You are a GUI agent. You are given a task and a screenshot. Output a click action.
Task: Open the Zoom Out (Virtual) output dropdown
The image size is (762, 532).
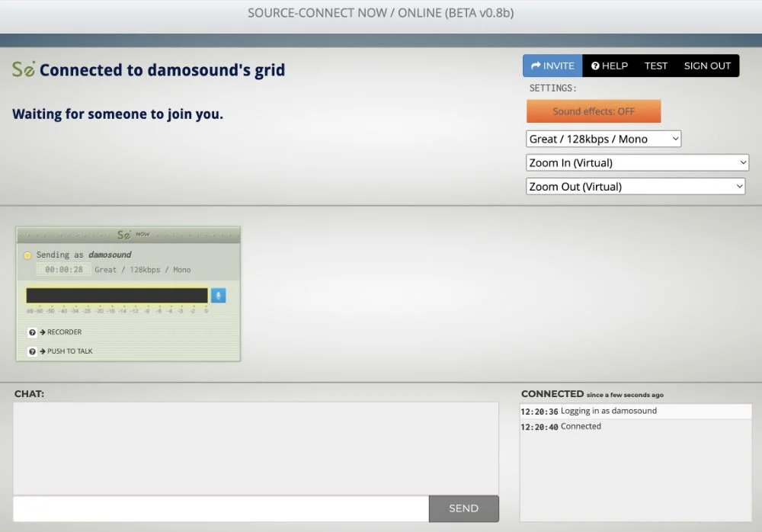pyautogui.click(x=636, y=187)
